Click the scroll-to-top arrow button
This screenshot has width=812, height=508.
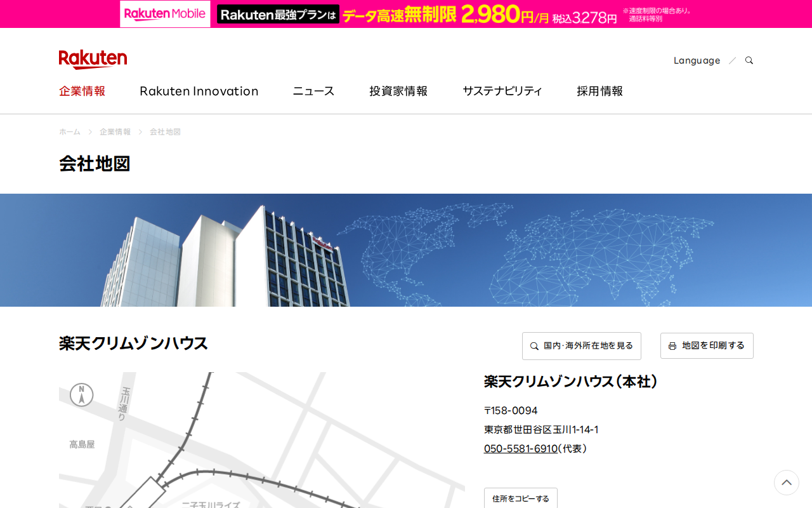click(x=787, y=483)
